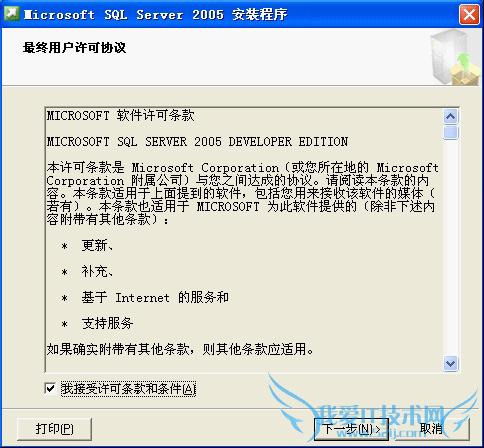Click the scroll down arrow of license text
The height and width of the screenshot is (448, 484).
pyautogui.click(x=451, y=363)
